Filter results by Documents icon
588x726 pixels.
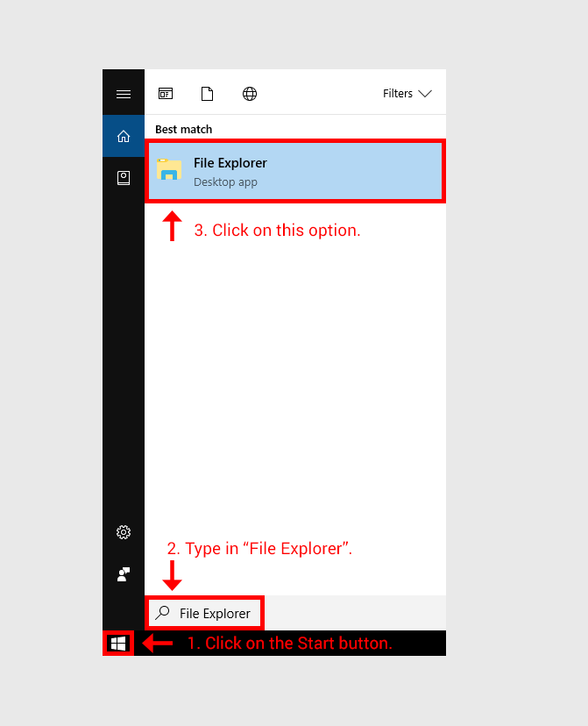pos(208,94)
